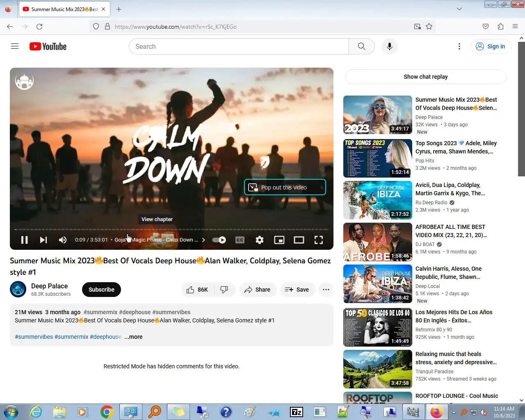Search with your voice microphone icon

[390, 46]
